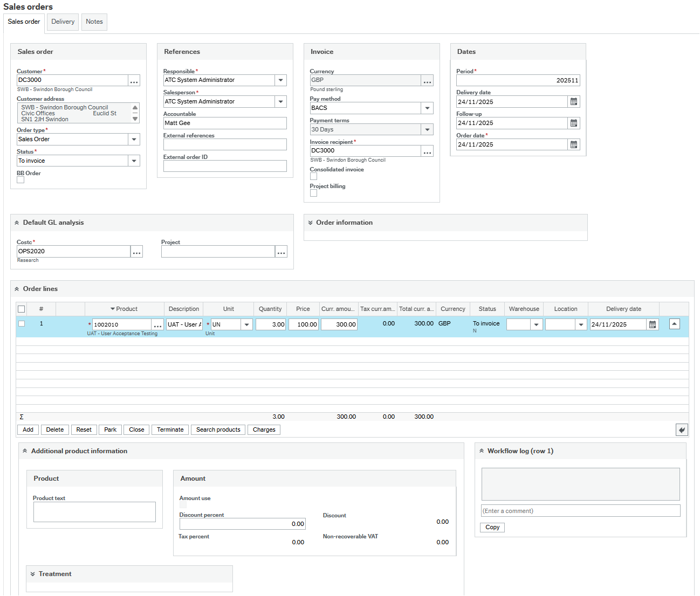The width and height of the screenshot is (700, 596).
Task: Open product lookup on order line 1
Action: click(x=157, y=325)
